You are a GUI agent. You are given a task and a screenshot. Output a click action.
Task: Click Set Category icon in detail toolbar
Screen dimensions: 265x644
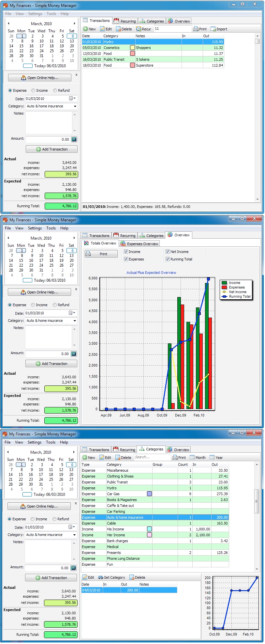[101, 577]
